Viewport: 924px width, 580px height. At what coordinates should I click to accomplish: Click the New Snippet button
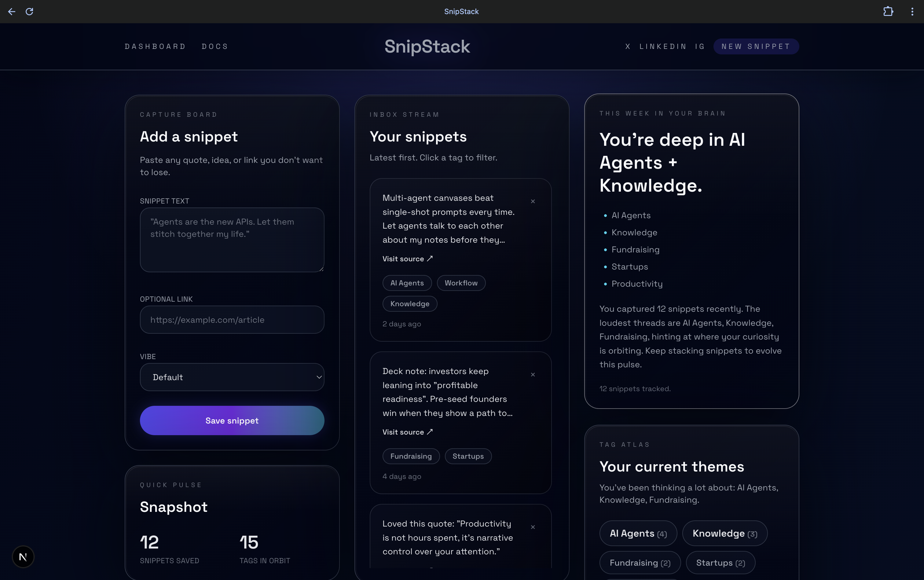(756, 46)
